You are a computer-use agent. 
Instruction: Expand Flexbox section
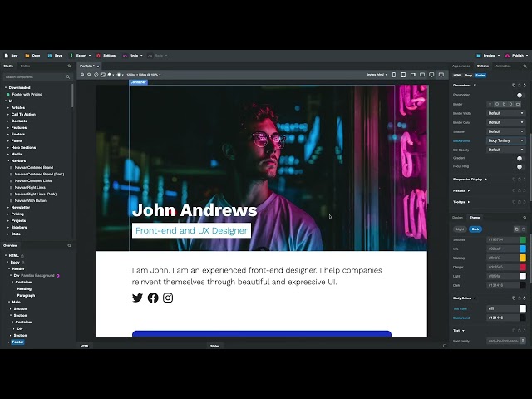(461, 191)
